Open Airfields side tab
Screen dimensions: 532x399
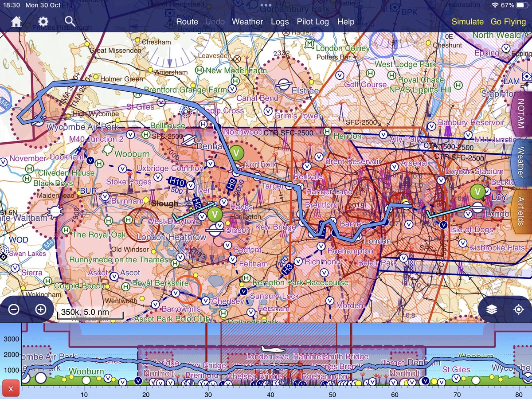point(522,211)
